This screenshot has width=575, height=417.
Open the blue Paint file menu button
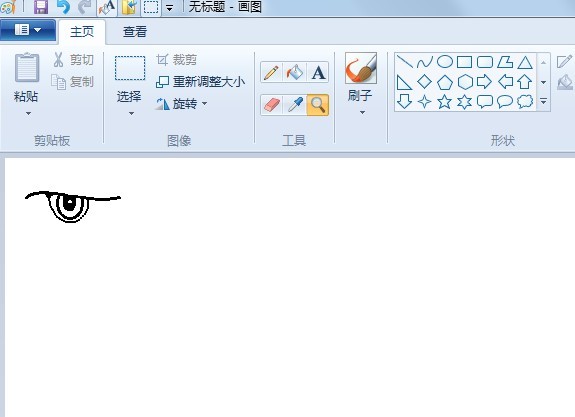28,30
